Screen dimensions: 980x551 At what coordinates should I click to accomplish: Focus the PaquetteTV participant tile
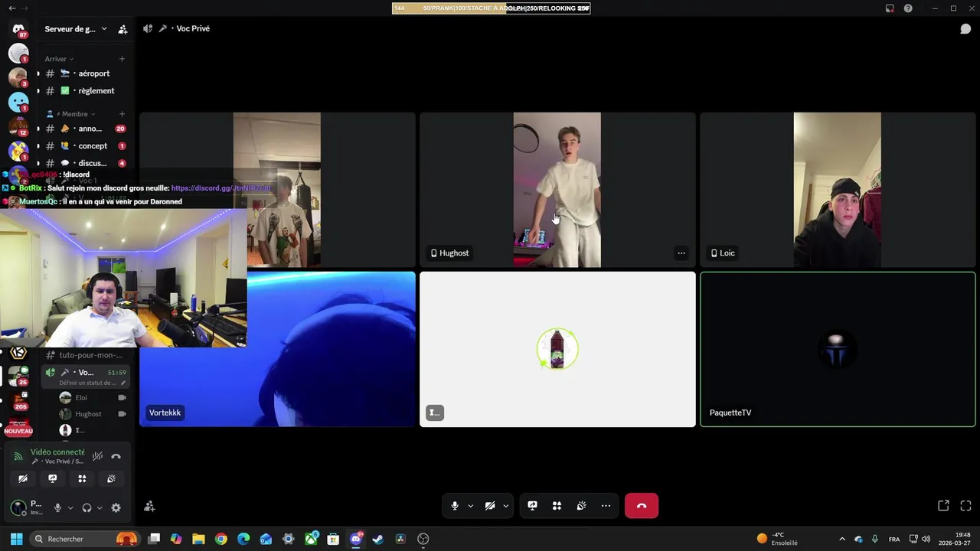coord(838,350)
